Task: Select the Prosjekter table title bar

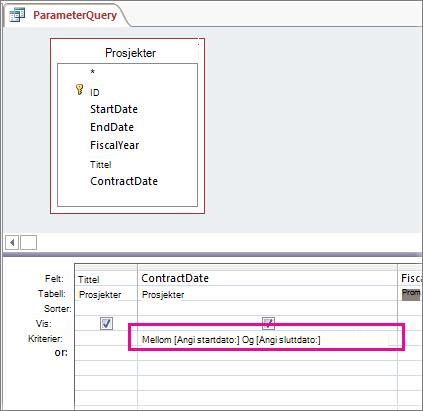Action: point(130,53)
